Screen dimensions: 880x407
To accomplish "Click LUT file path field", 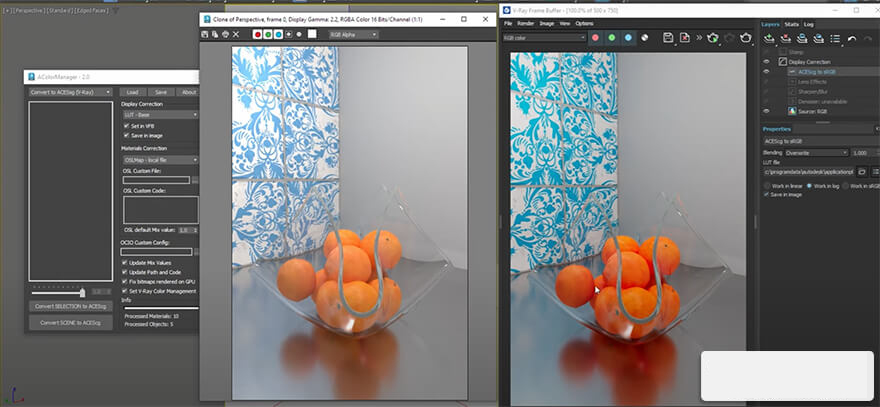I will coord(808,172).
